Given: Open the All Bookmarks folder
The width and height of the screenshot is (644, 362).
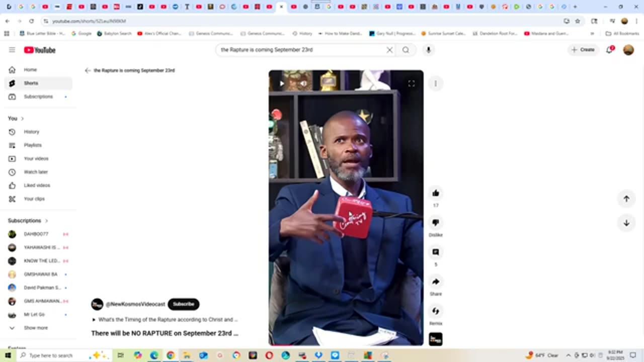Looking at the screenshot, I should (x=622, y=34).
